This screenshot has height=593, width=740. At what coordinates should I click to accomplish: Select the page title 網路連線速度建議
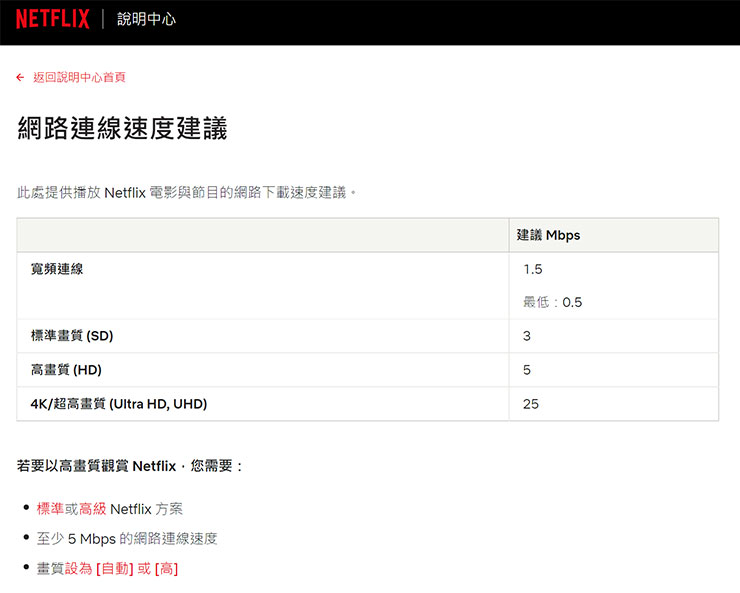tap(123, 128)
